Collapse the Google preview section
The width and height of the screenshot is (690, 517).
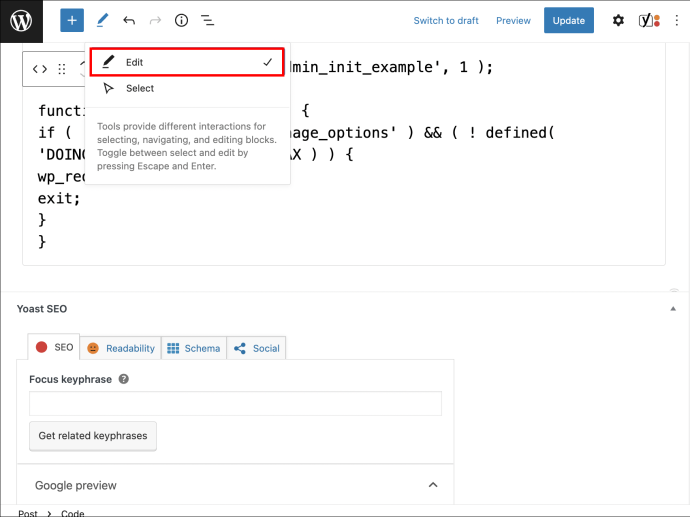(433, 485)
